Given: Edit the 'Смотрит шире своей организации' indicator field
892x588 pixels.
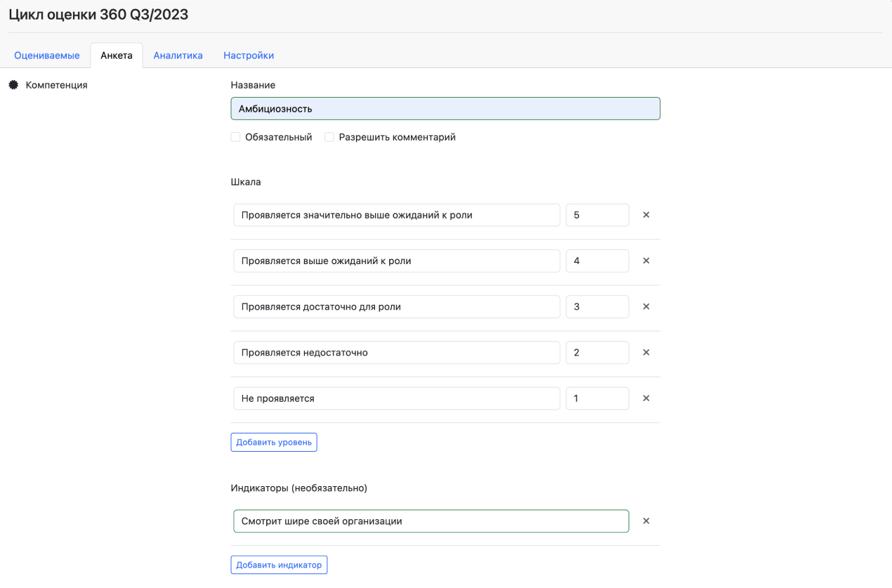Looking at the screenshot, I should tap(431, 521).
